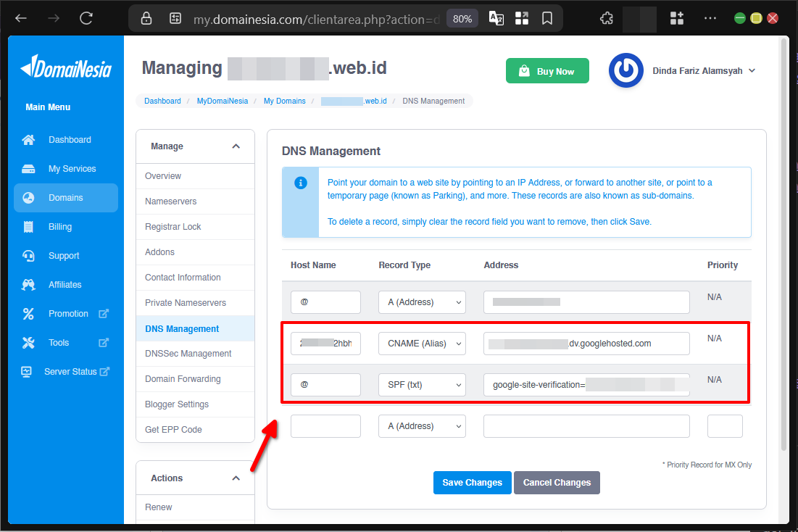The width and height of the screenshot is (798, 532).
Task: Collapse the Manage panel chevron
Action: point(236,146)
